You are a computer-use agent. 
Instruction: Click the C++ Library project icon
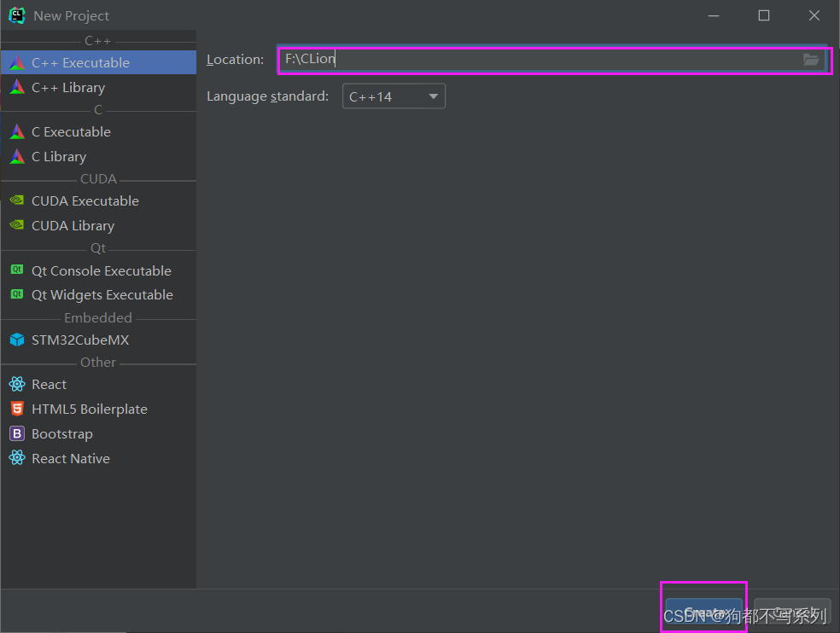17,87
